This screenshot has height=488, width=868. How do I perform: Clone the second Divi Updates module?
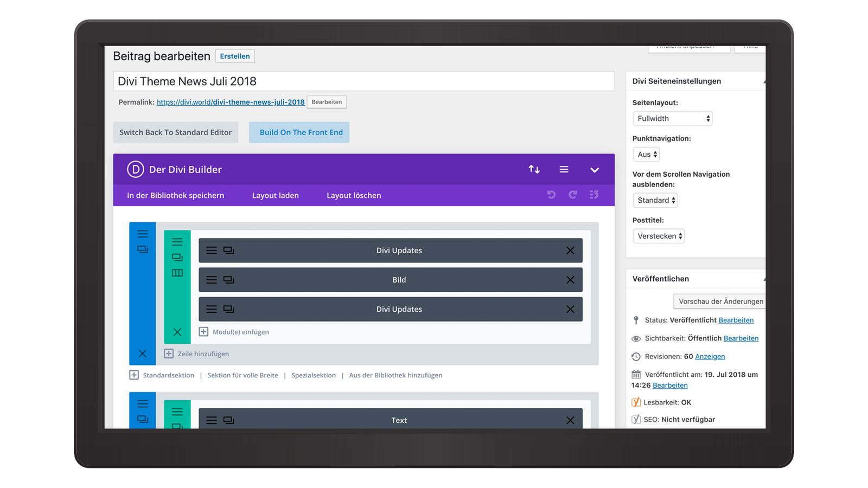[x=229, y=309]
